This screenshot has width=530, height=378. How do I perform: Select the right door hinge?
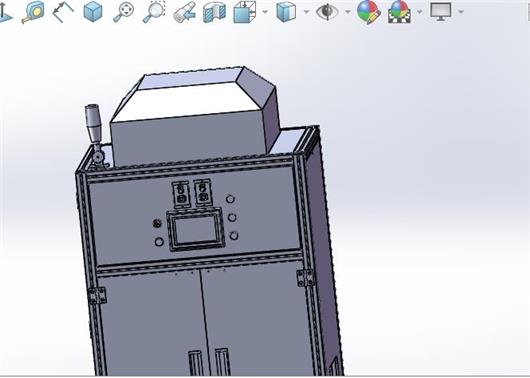[x=306, y=278]
